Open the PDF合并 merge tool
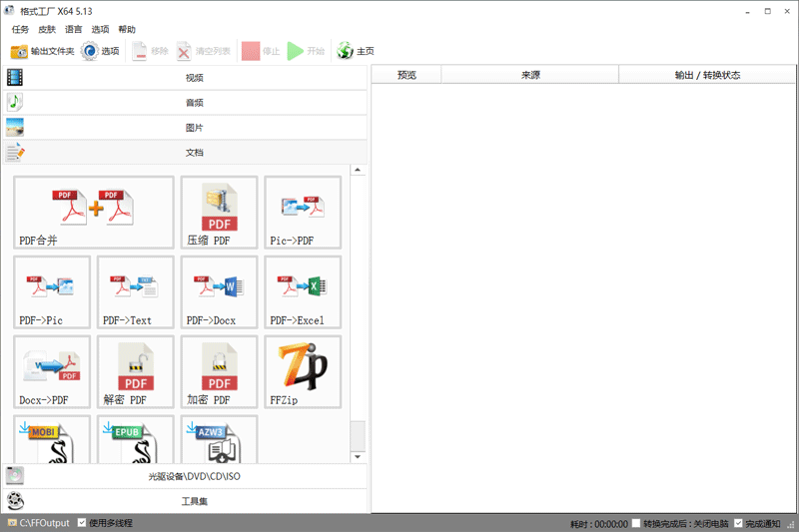This screenshot has height=532, width=799. point(94,213)
